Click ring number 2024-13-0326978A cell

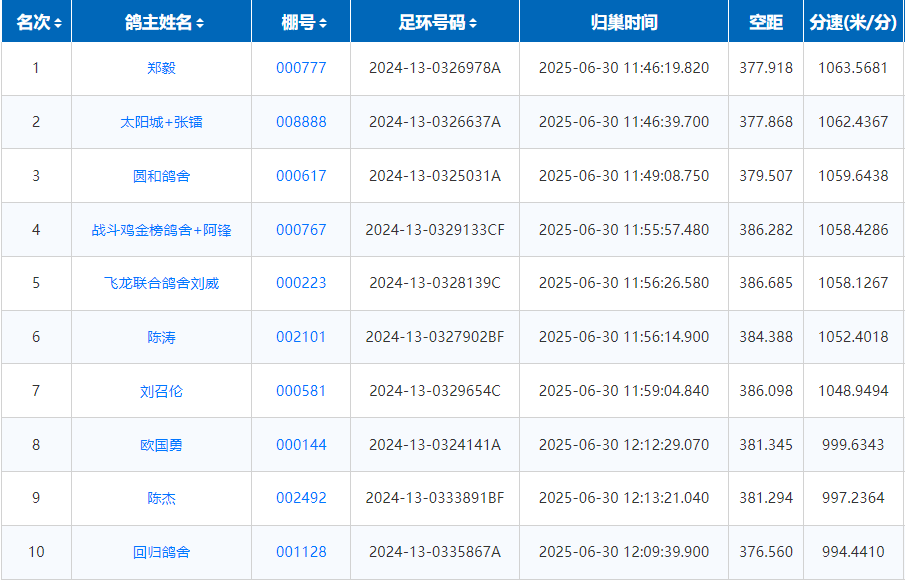pyautogui.click(x=434, y=68)
